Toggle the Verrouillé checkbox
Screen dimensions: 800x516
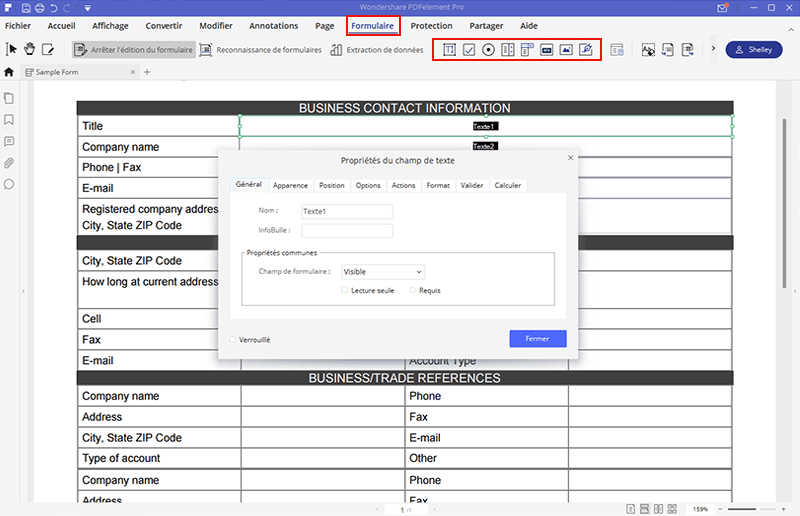pos(233,340)
